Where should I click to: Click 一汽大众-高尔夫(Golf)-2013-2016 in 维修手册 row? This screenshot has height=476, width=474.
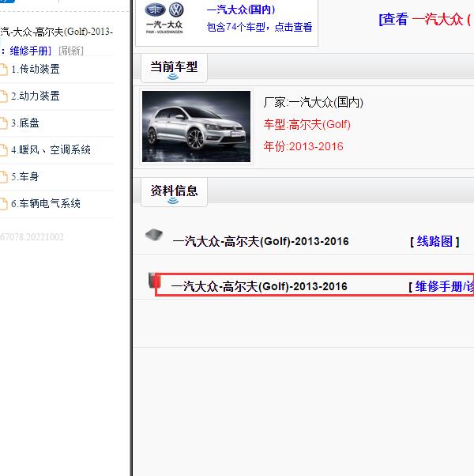pyautogui.click(x=259, y=286)
